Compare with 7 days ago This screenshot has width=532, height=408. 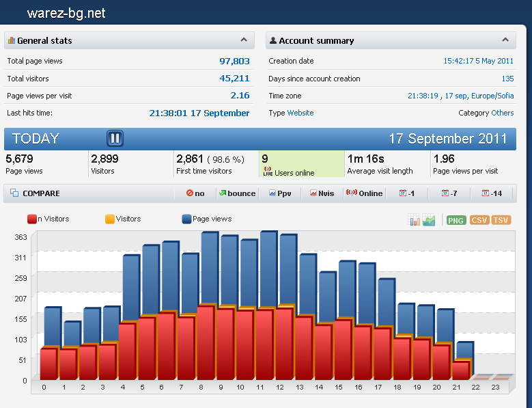449,193
